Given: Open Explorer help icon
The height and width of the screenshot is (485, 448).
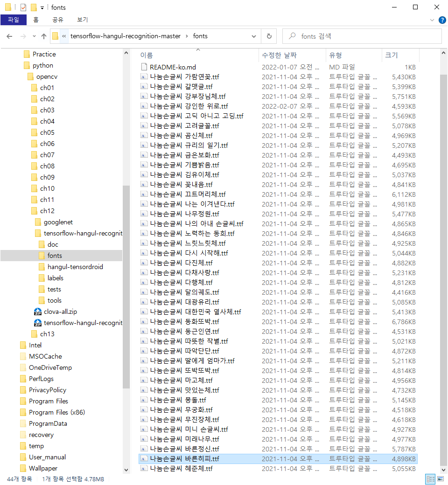Looking at the screenshot, I should 442,20.
